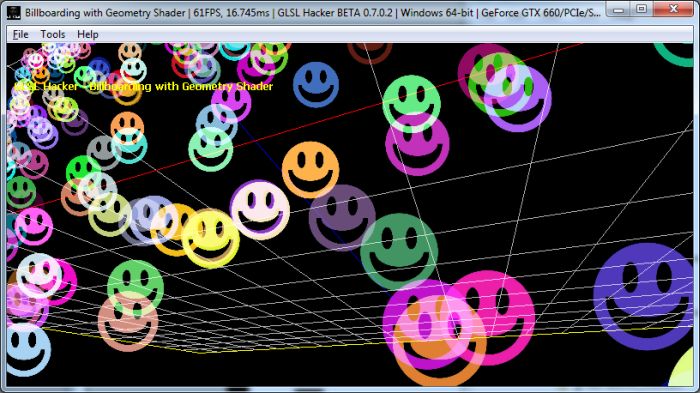Click the blue smiley near top center

pyautogui.click(x=316, y=84)
